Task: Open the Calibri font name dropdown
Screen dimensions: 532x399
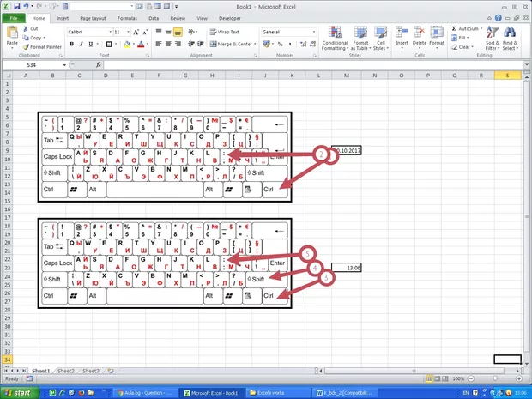Action: tap(108, 32)
